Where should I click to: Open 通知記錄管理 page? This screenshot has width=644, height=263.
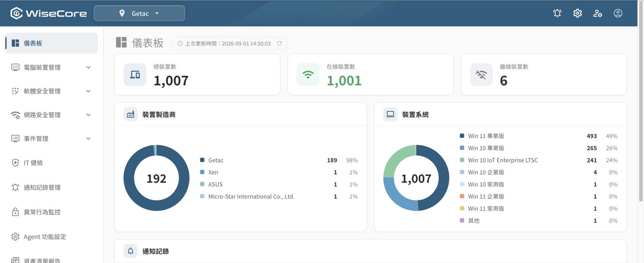(x=52, y=187)
